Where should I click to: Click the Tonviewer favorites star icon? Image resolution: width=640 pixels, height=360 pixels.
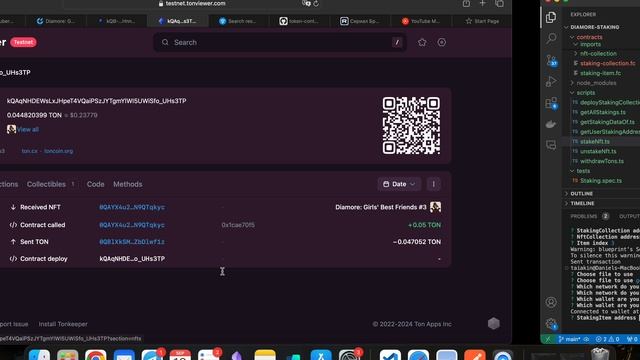pos(422,42)
